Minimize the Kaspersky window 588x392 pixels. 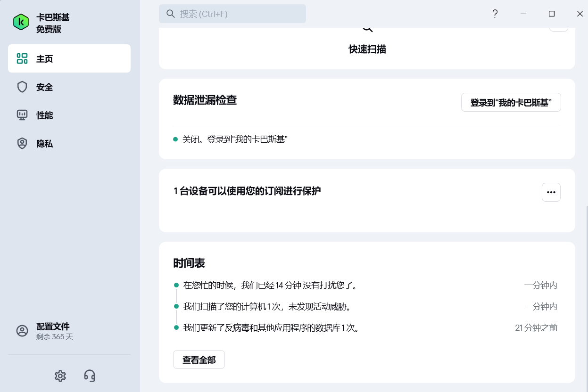point(523,14)
